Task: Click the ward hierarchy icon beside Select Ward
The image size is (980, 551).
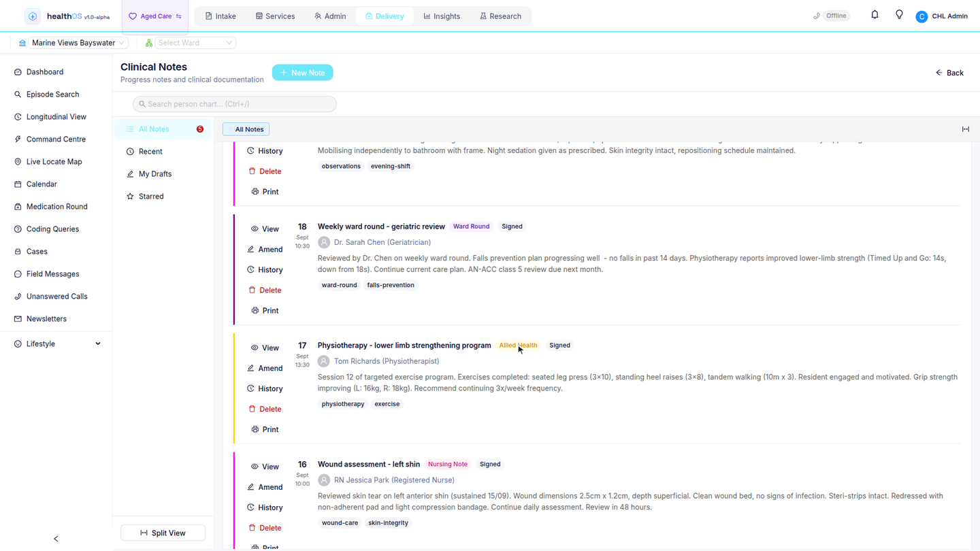Action: pos(148,43)
